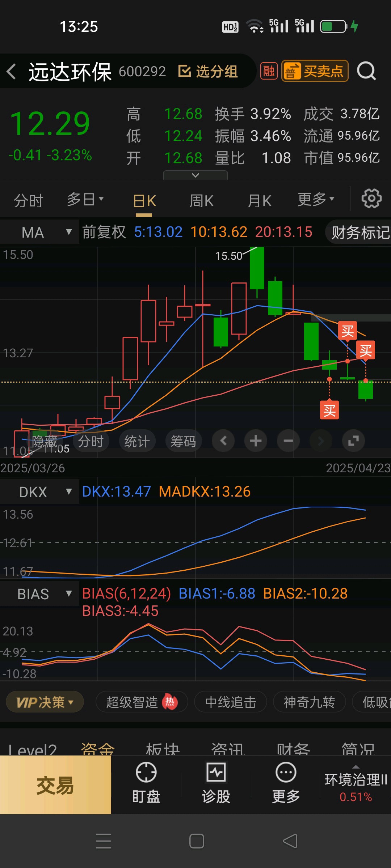The image size is (391, 868).
Task: Open the 多日 multi-day dropdown
Action: coord(85,199)
